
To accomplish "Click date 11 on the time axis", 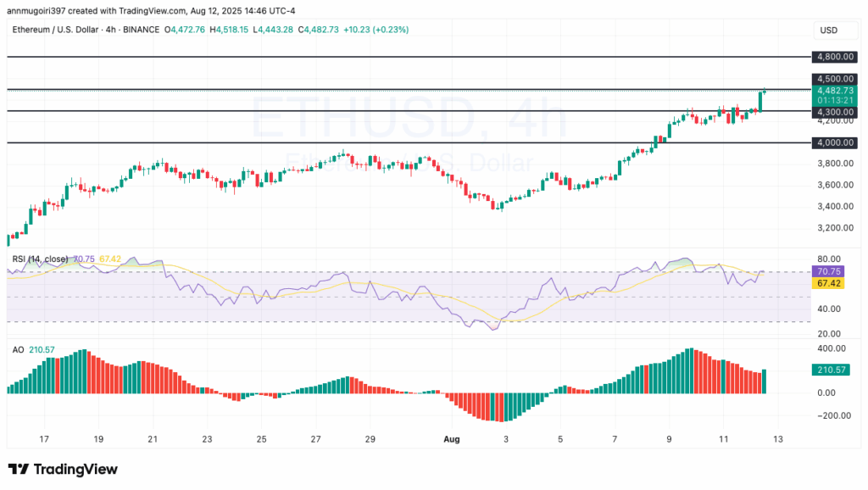I will [724, 439].
